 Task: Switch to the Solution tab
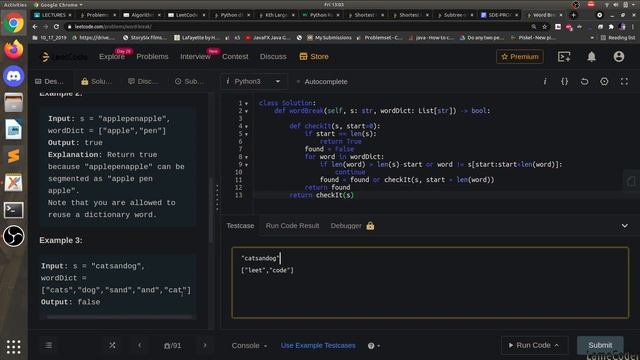(96, 82)
